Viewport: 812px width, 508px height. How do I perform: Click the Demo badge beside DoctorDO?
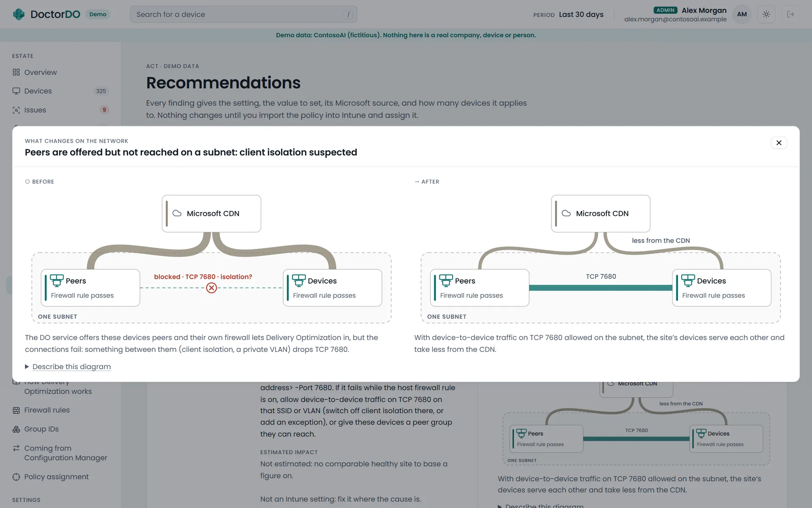pos(98,14)
